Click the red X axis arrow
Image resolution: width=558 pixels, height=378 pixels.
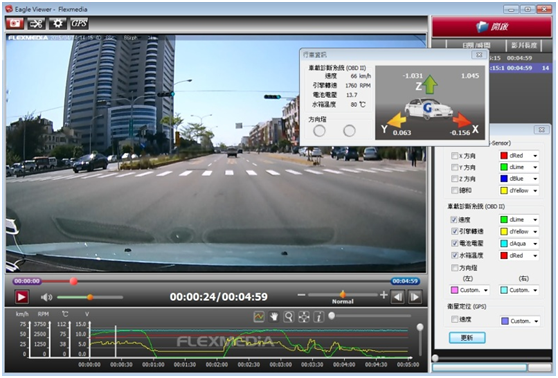(462, 120)
